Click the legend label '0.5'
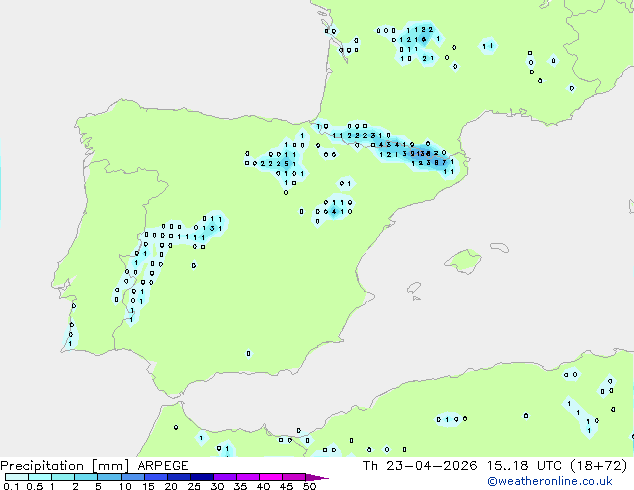Screen dimensions: 634x490 (34, 486)
